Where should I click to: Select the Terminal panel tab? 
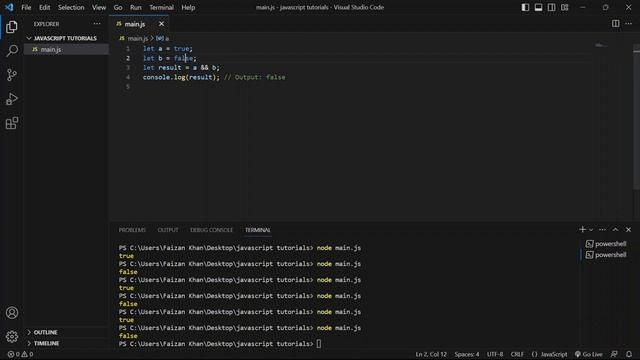coord(258,230)
